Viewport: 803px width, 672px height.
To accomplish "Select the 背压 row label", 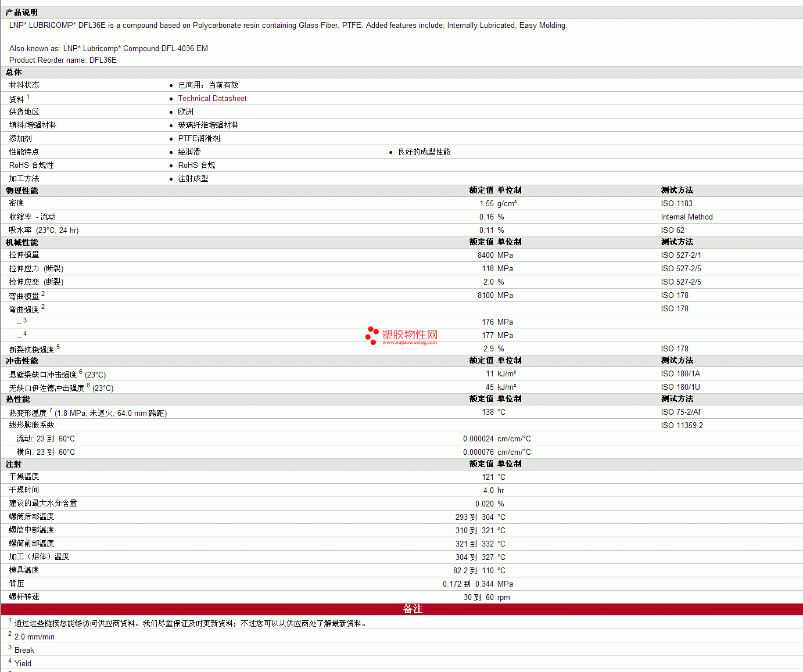I will (x=17, y=584).
